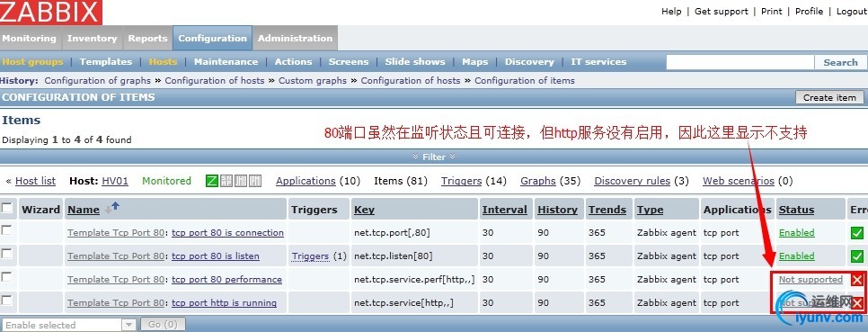Image resolution: width=868 pixels, height=332 pixels.
Task: Open the Enable selected action dropdown
Action: tap(68, 325)
